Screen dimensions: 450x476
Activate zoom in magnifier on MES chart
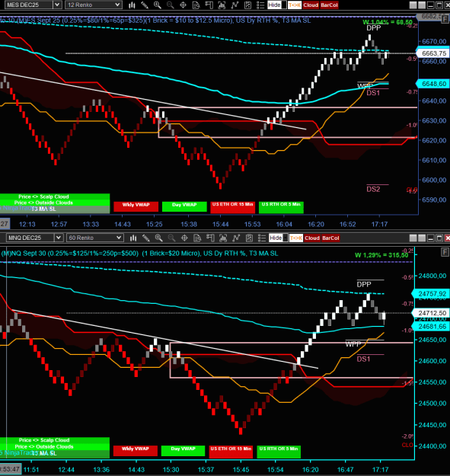(x=157, y=5)
